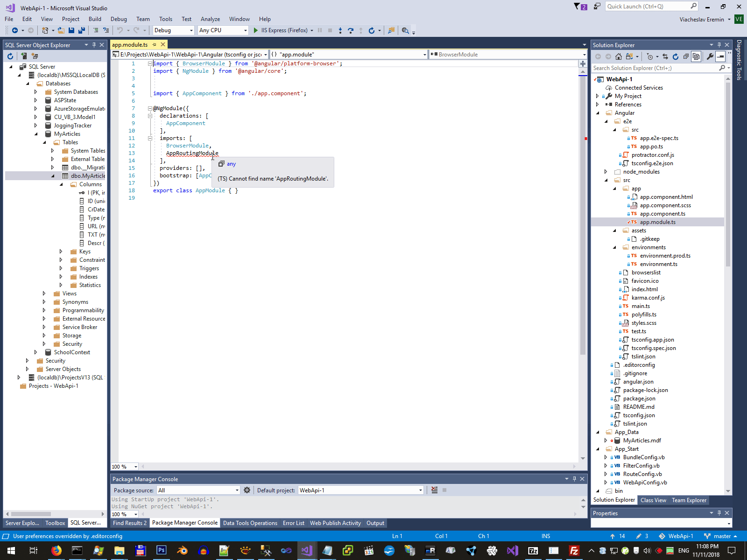The height and width of the screenshot is (560, 747).
Task: Click the WebApi-1 repository in status bar
Action: point(676,536)
